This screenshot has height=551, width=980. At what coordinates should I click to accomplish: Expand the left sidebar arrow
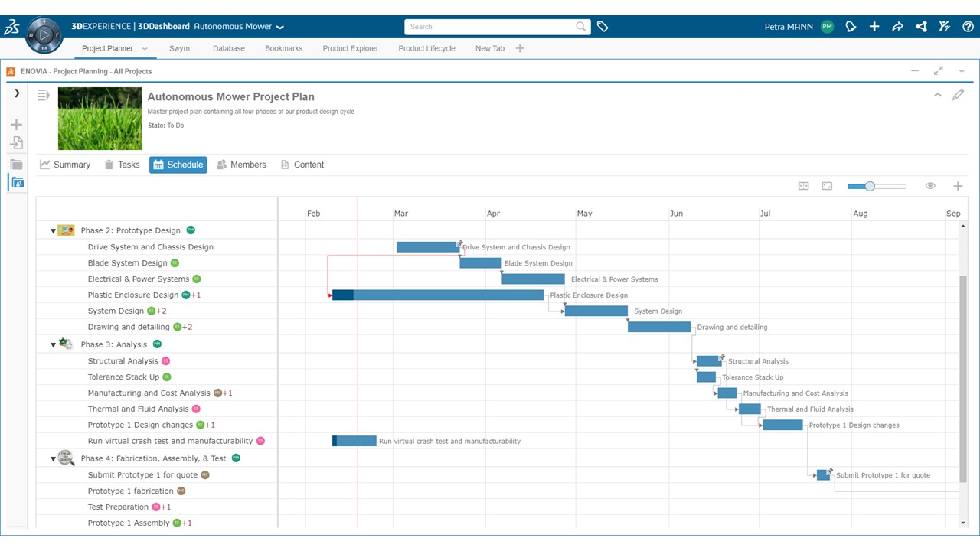pos(17,93)
